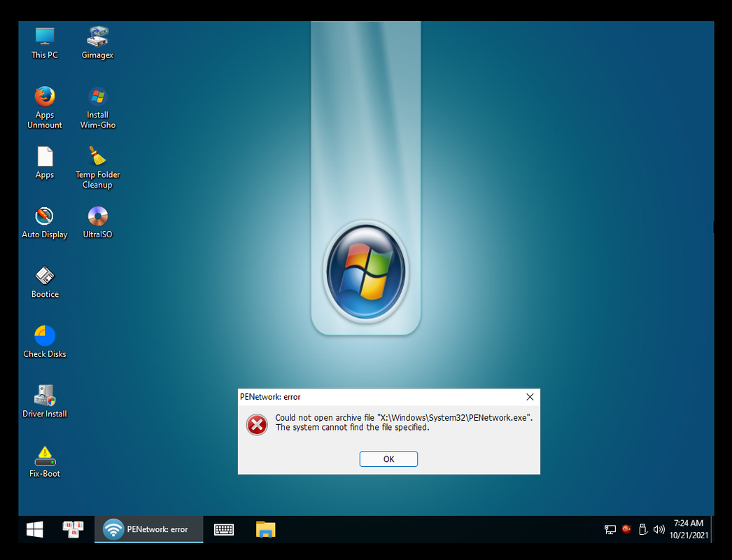Select the Install Wim-Gho icon
The height and width of the screenshot is (560, 732).
97,107
